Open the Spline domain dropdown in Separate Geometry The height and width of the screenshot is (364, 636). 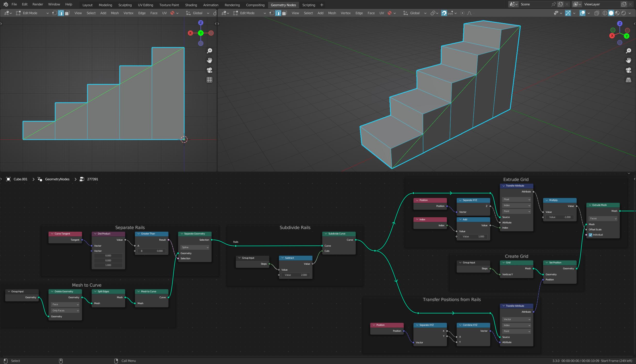(x=195, y=247)
